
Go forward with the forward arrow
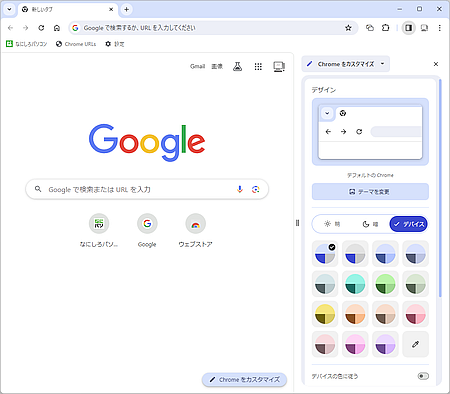click(26, 28)
